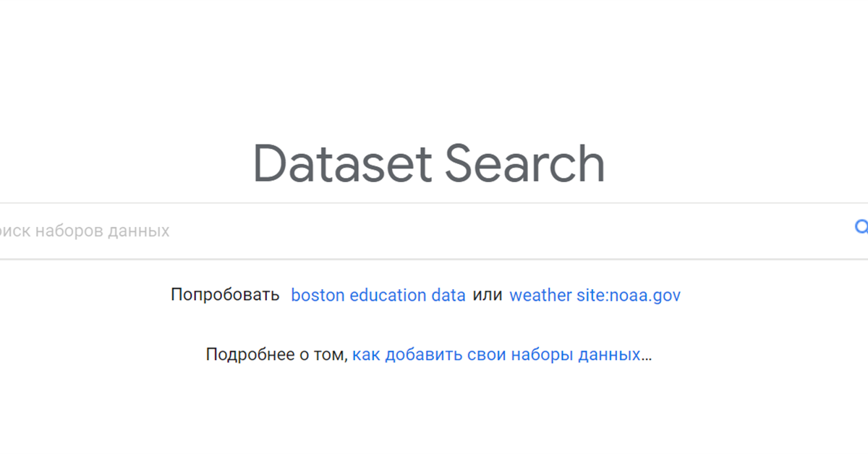
Task: Click the word 'weather' in the second example
Action: point(540,295)
